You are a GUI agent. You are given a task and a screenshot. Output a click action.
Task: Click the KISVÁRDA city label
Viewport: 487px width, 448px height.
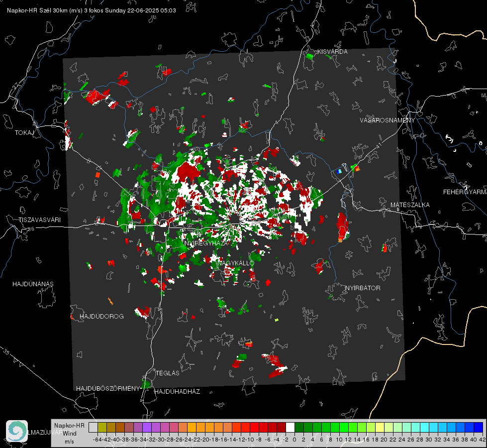(x=332, y=52)
